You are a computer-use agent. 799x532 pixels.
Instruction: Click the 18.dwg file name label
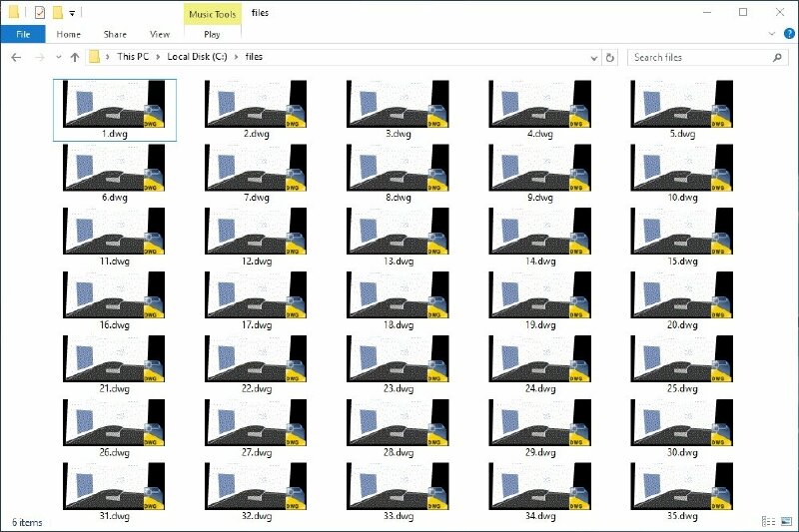398,324
